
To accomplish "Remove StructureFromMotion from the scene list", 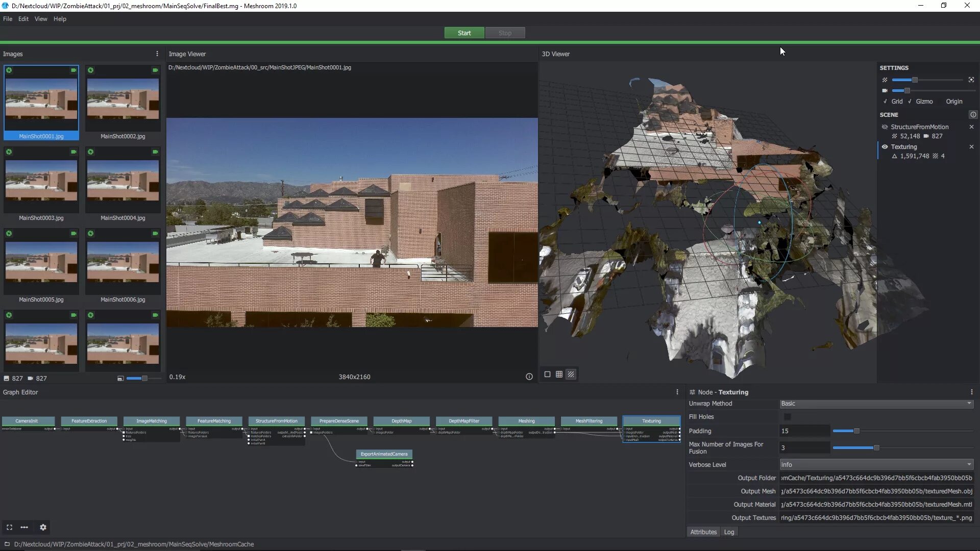I will [x=971, y=127].
